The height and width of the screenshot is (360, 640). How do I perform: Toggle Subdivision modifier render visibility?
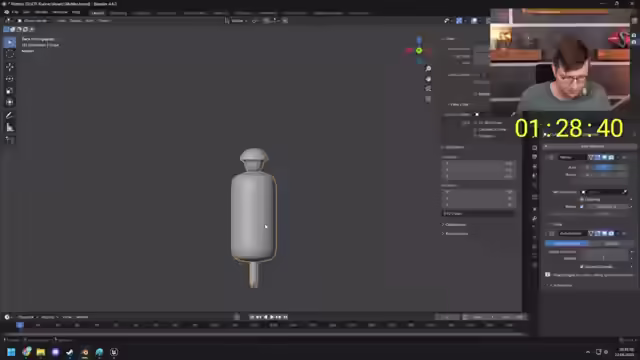pyautogui.click(x=611, y=233)
